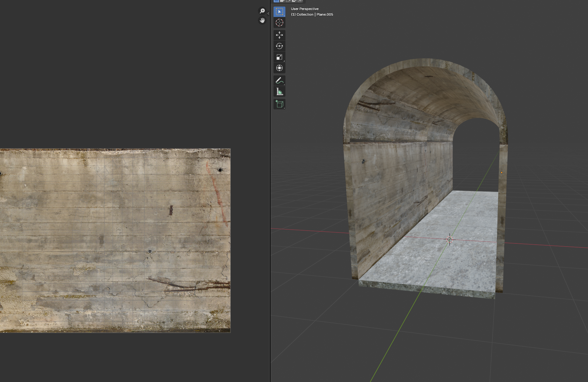This screenshot has height=382, width=588.
Task: Select the Annotate pencil tool
Action: coord(279,81)
